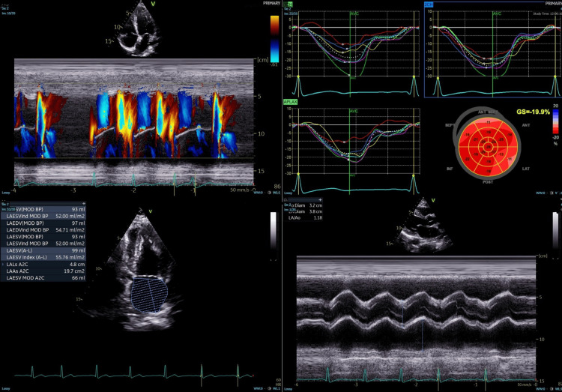The width and height of the screenshot is (562, 392).
Task: Select the LAESV Index (A-L) row
Action: (43, 257)
